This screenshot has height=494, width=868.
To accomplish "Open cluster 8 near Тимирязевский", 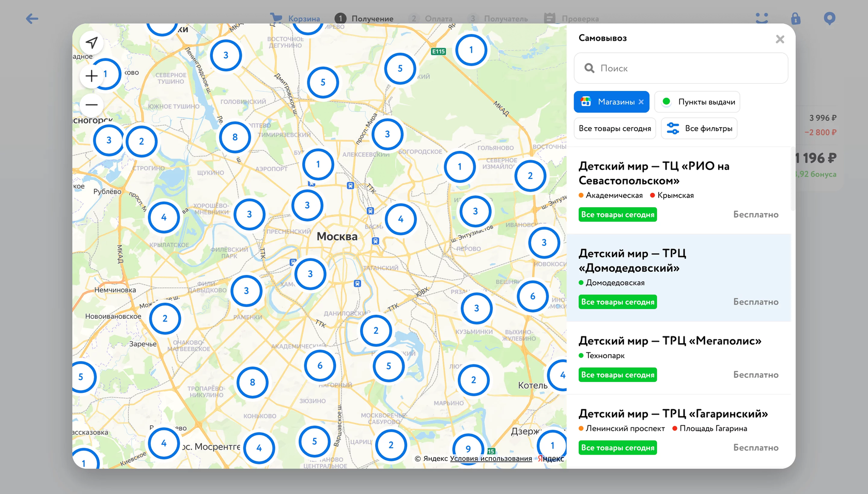I will [x=235, y=137].
